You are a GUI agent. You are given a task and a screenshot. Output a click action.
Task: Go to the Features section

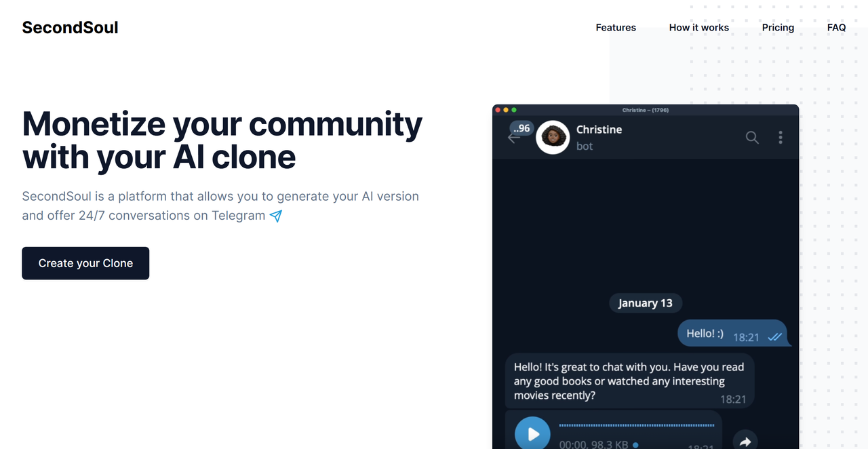(x=616, y=28)
